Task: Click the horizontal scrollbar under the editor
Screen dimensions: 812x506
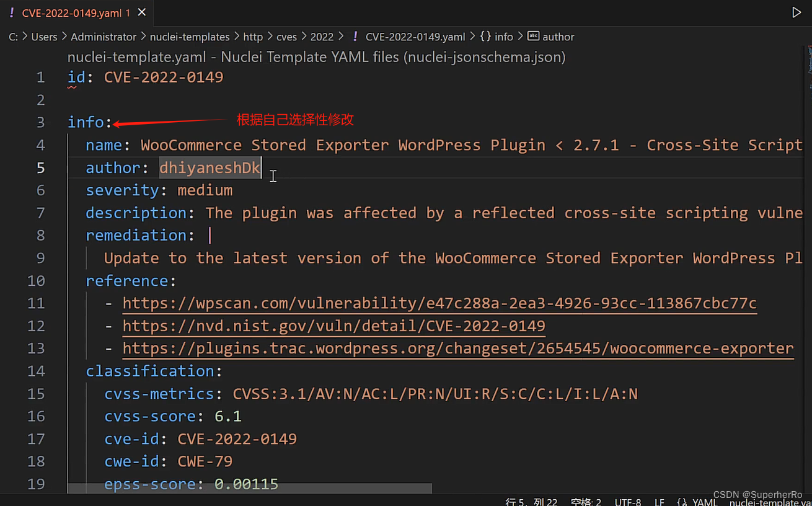Action: (250, 489)
